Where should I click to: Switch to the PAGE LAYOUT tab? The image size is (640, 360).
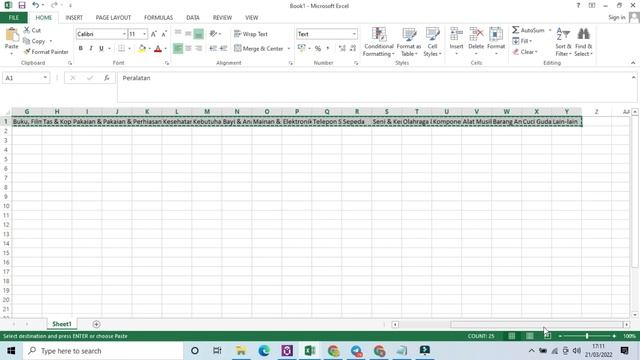coord(113,18)
